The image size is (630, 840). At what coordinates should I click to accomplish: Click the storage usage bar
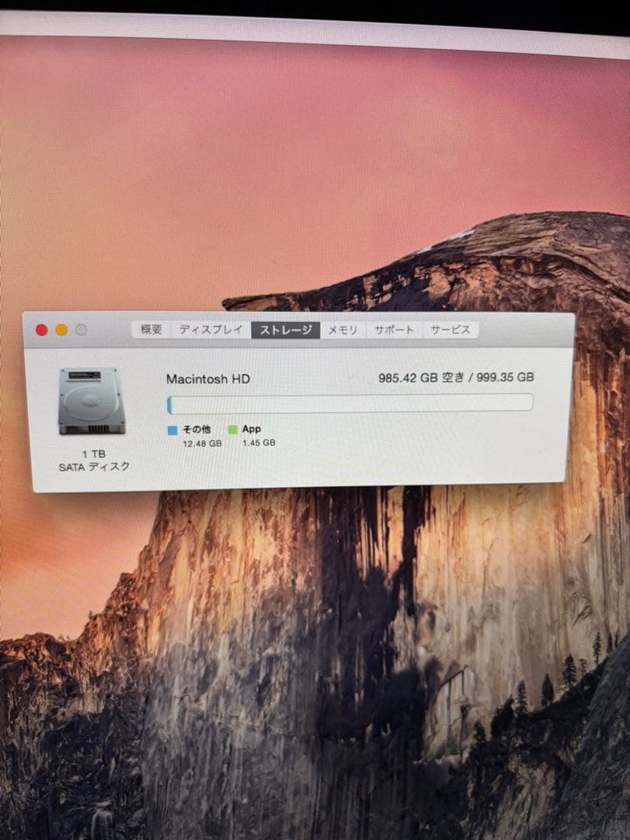[x=351, y=402]
